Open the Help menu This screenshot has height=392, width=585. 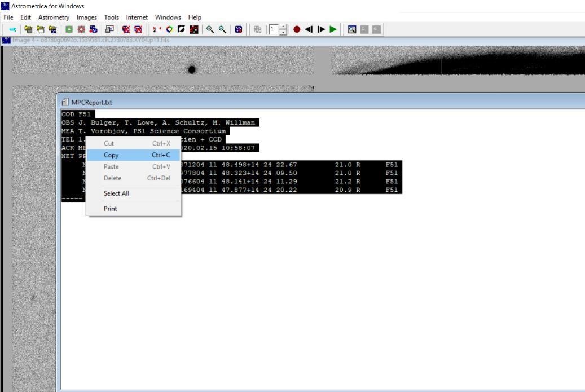tap(195, 17)
